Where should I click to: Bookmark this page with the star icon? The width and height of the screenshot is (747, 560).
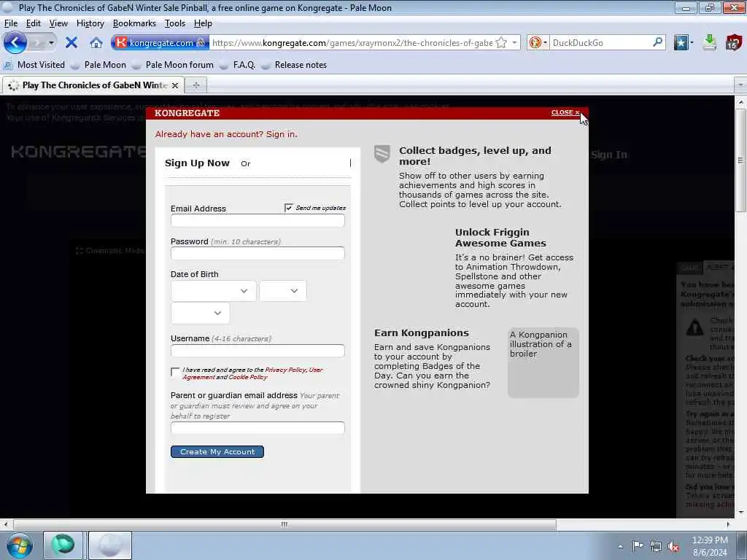(501, 43)
